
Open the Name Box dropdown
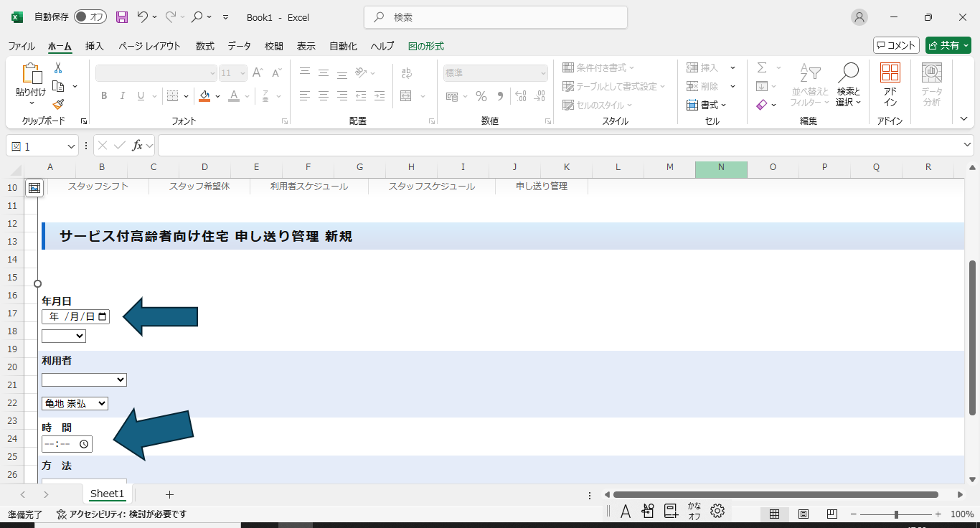point(72,146)
